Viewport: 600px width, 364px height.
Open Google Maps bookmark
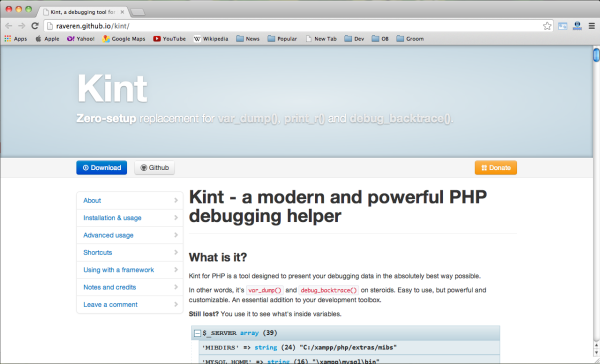[124, 39]
